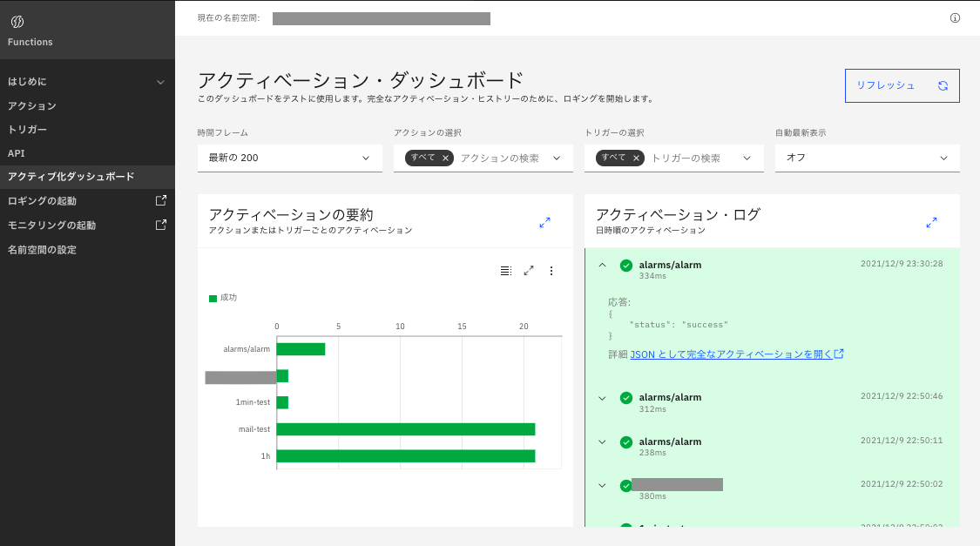Click the Functions title in the sidebar
This screenshot has height=546, width=980.
30,42
